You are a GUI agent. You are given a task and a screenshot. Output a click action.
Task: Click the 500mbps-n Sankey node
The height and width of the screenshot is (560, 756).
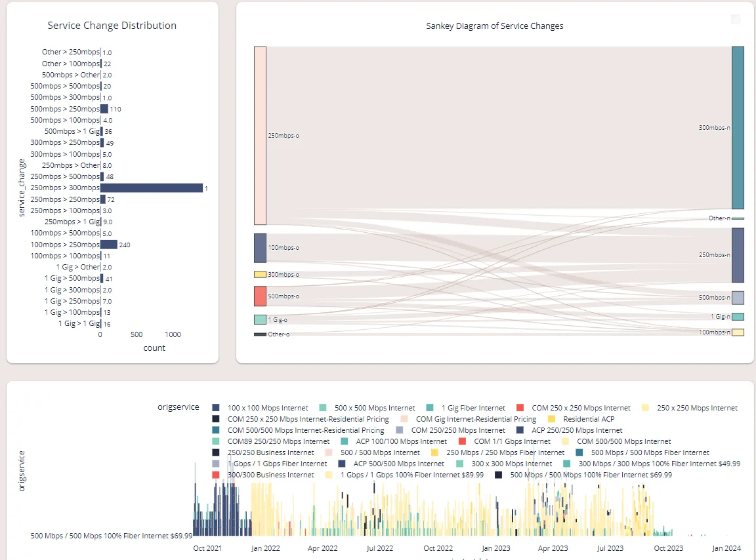[738, 297]
